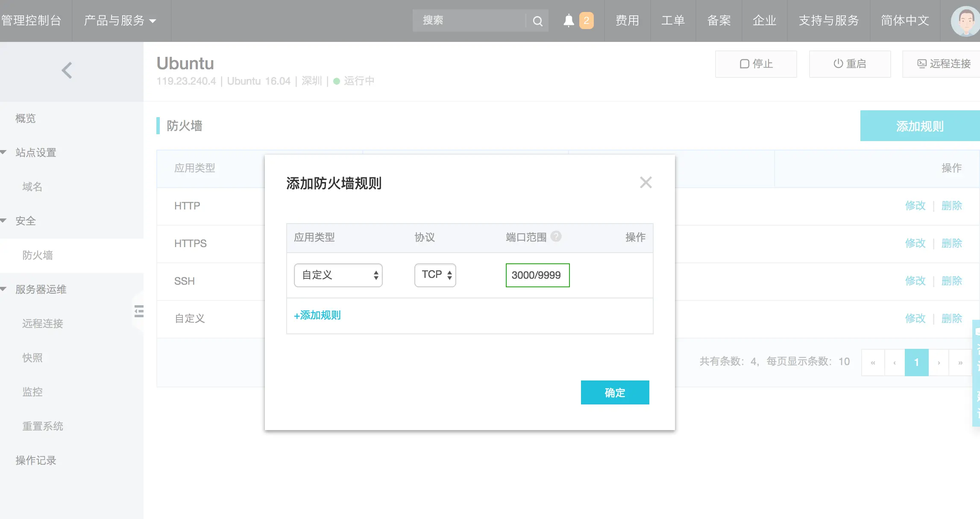Click the sidebar collapse handle icon

[139, 311]
